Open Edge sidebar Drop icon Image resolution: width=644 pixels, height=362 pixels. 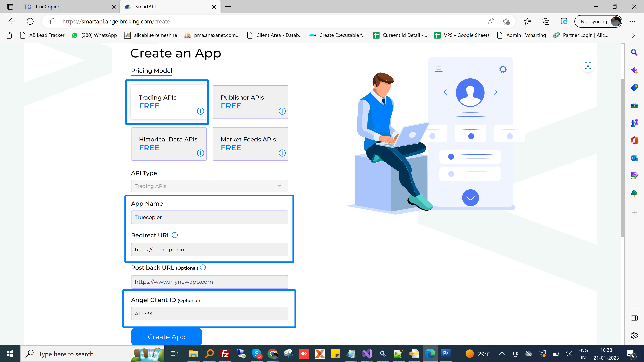[634, 175]
